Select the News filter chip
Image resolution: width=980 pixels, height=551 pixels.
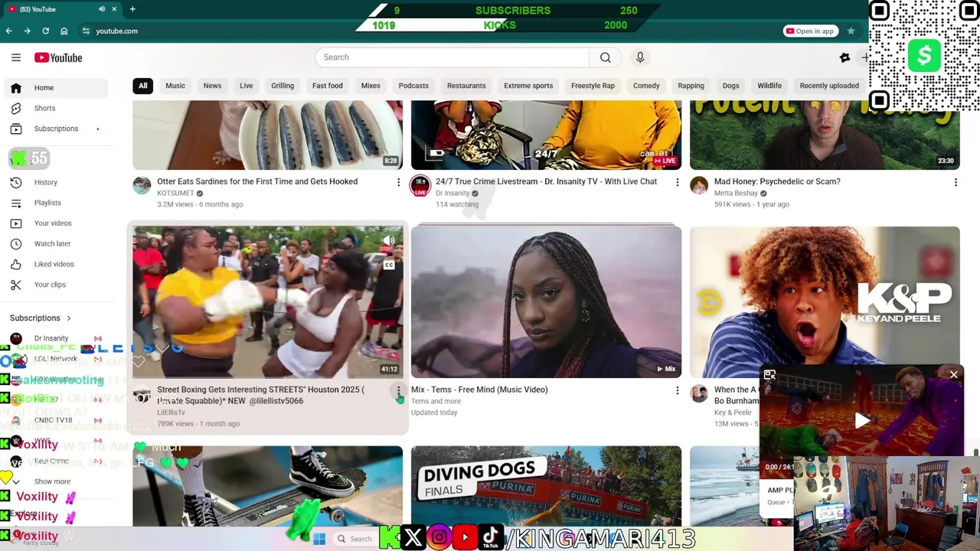(212, 86)
